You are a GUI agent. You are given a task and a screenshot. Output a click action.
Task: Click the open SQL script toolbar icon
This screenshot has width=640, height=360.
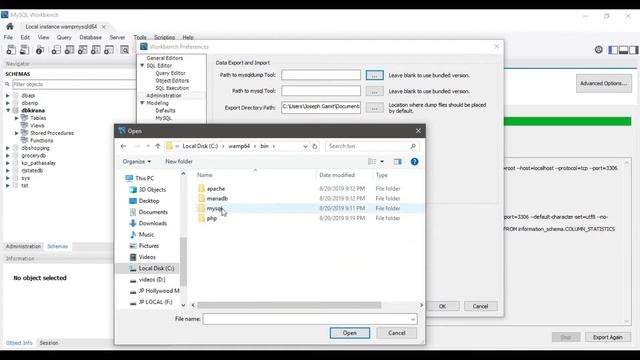pos(24,50)
